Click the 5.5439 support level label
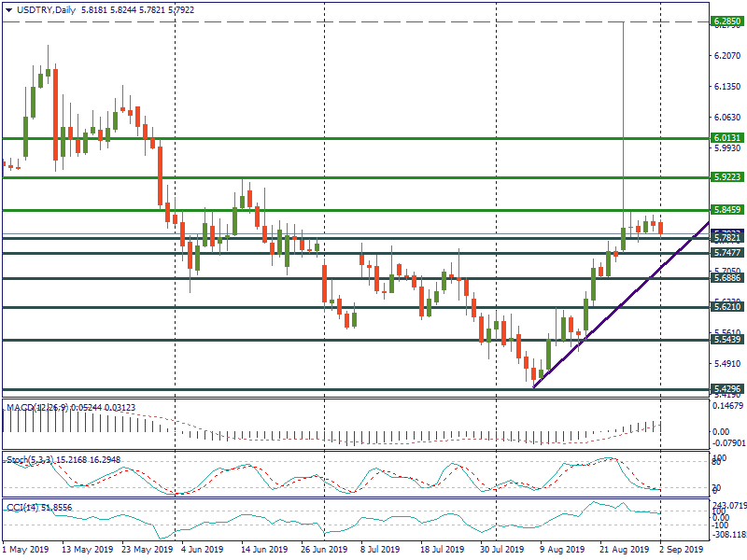The height and width of the screenshot is (560, 747). [726, 340]
